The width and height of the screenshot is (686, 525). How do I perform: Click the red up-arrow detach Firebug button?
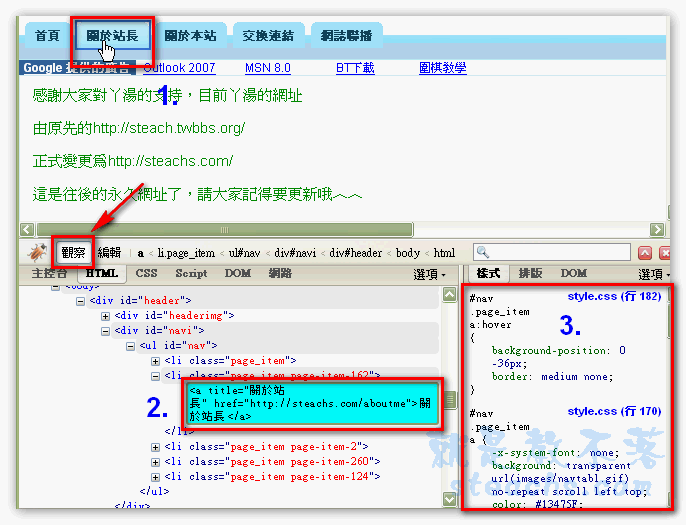click(x=645, y=253)
